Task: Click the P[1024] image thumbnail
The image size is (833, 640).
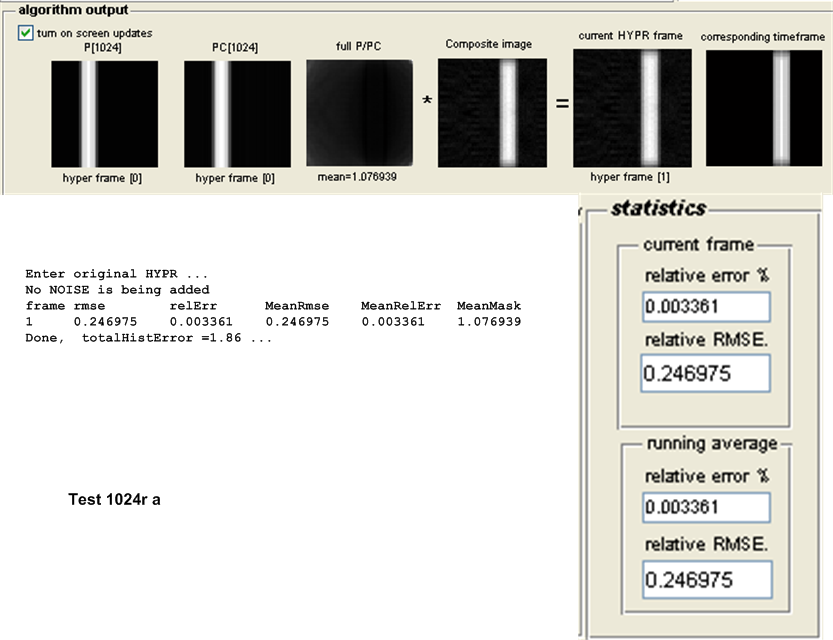Action: click(105, 113)
